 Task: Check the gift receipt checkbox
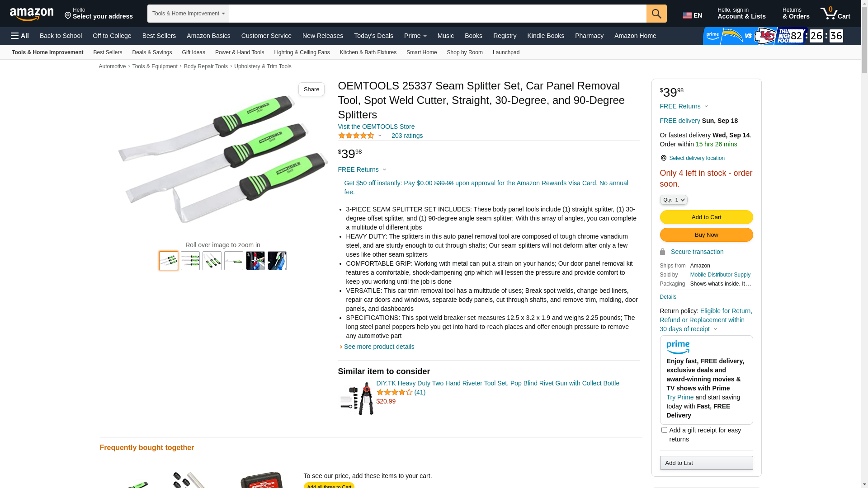664,430
